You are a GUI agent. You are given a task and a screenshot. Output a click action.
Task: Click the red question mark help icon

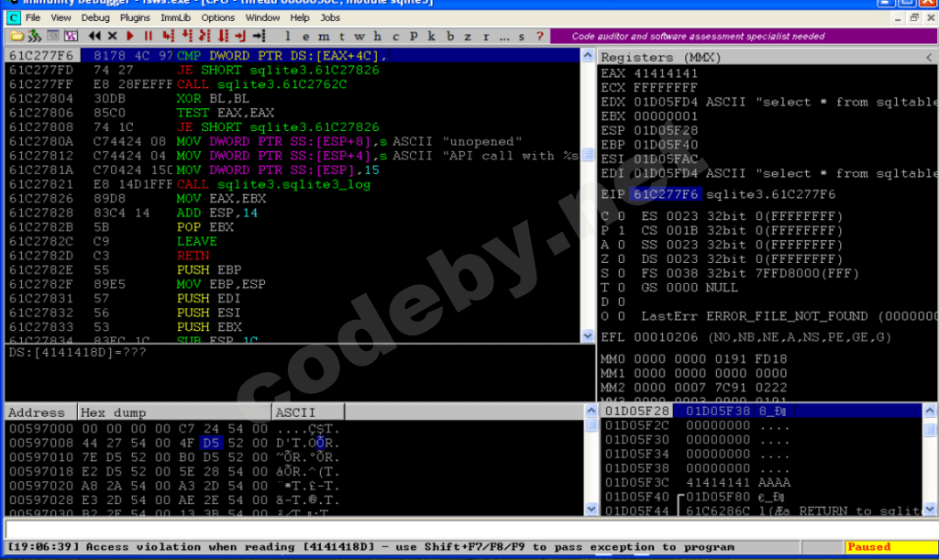pos(539,37)
